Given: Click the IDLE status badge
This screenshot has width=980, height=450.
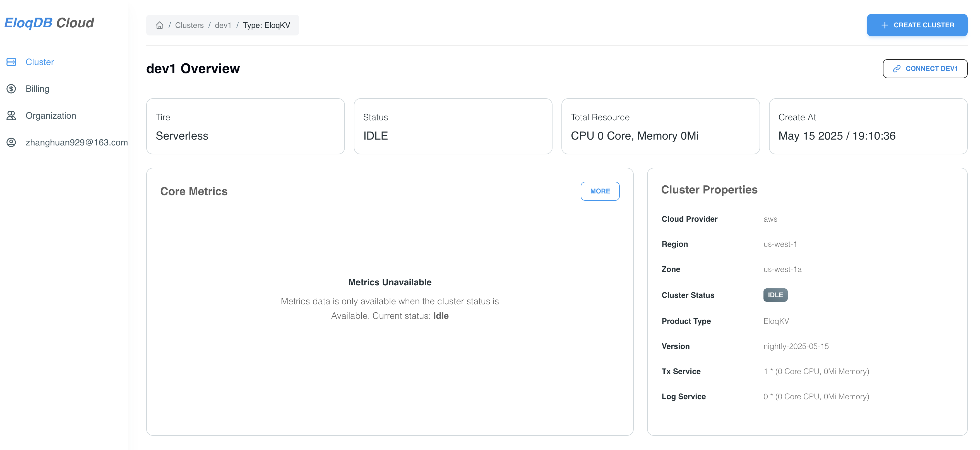Looking at the screenshot, I should [775, 295].
